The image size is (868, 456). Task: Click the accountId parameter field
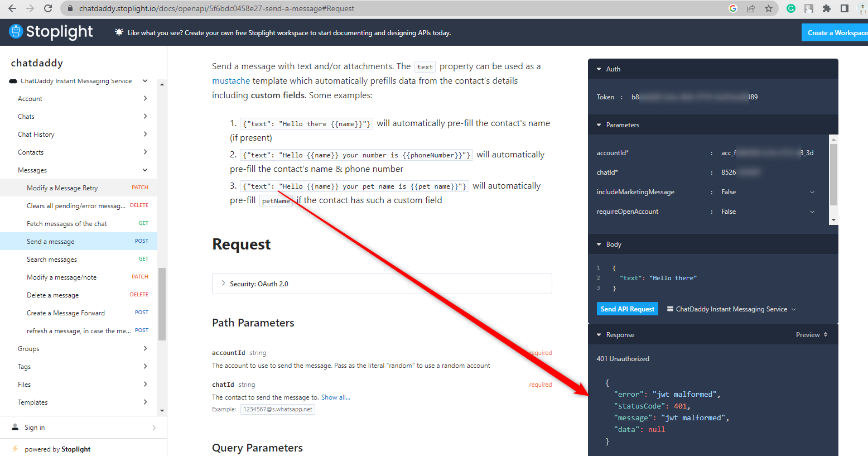point(768,153)
